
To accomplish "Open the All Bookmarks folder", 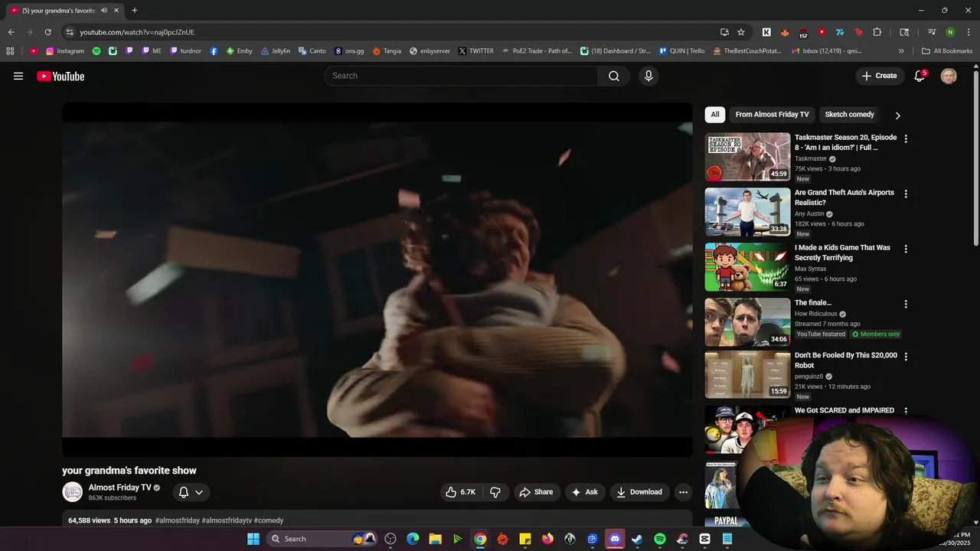I will (x=947, y=51).
